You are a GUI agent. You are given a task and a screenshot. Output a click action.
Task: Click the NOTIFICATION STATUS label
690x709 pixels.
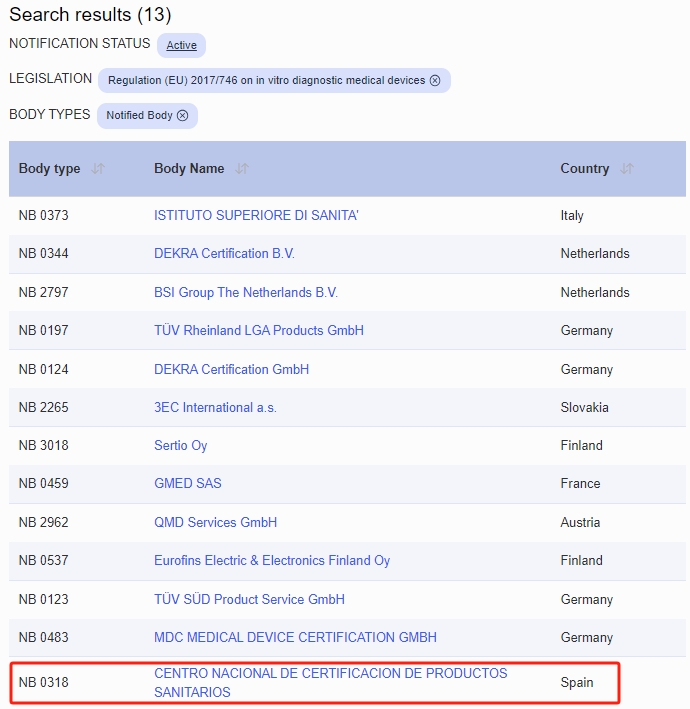pos(80,43)
